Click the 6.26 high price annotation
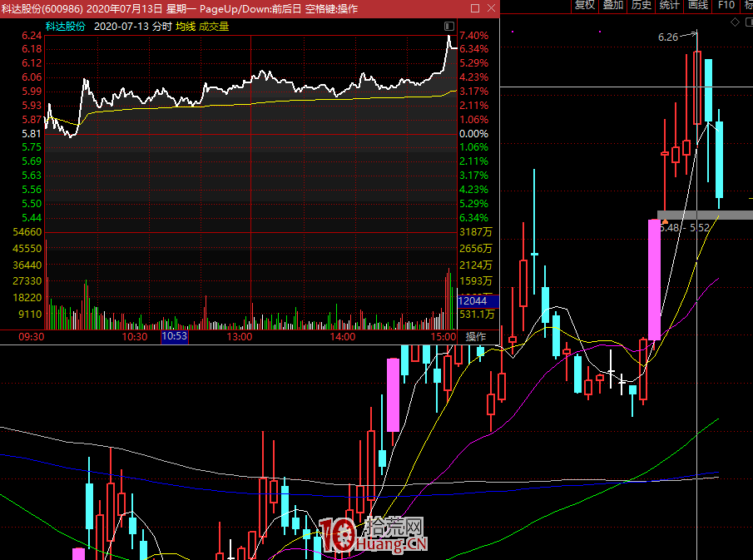The height and width of the screenshot is (560, 753). click(x=667, y=37)
